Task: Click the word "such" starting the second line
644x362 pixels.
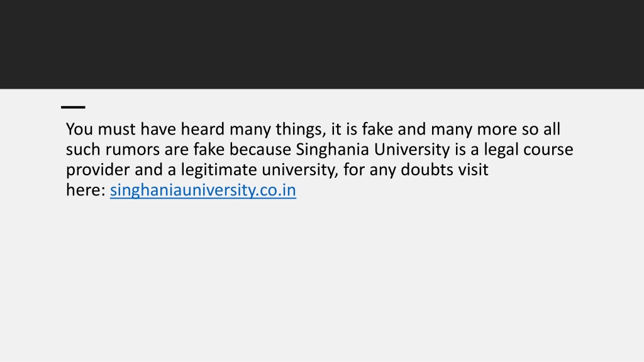Action: pyautogui.click(x=84, y=150)
